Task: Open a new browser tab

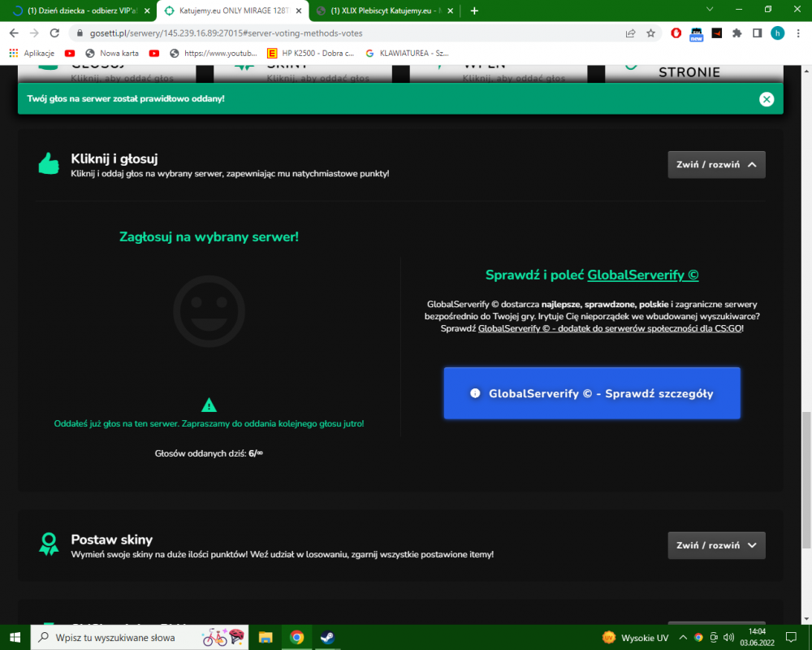Action: coord(474,11)
